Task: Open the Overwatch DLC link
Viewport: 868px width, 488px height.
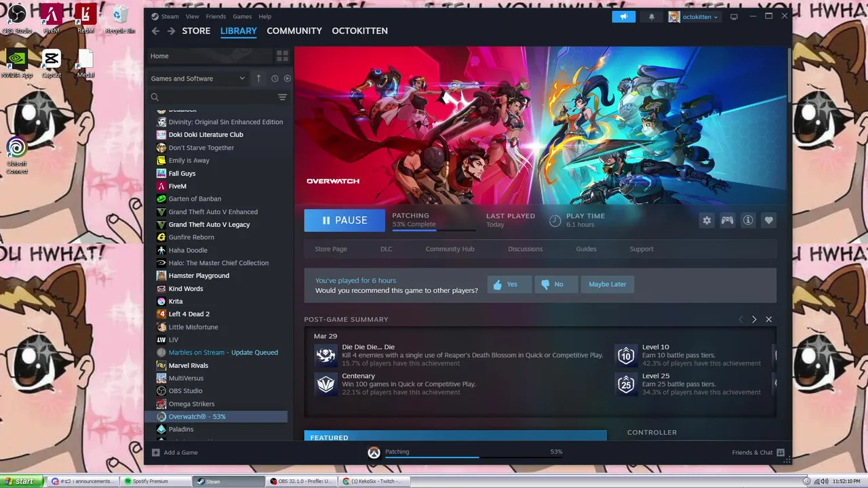Action: [386, 249]
